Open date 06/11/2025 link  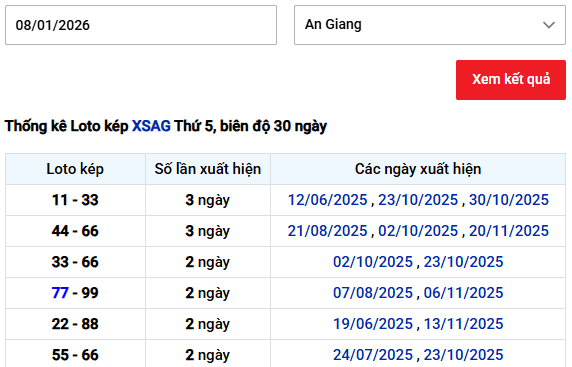(x=463, y=293)
